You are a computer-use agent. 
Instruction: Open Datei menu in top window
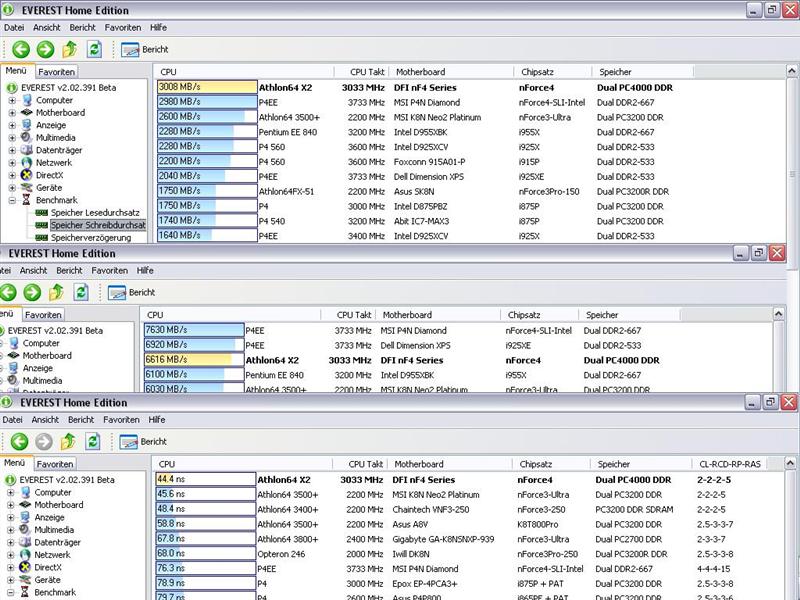pos(14,28)
